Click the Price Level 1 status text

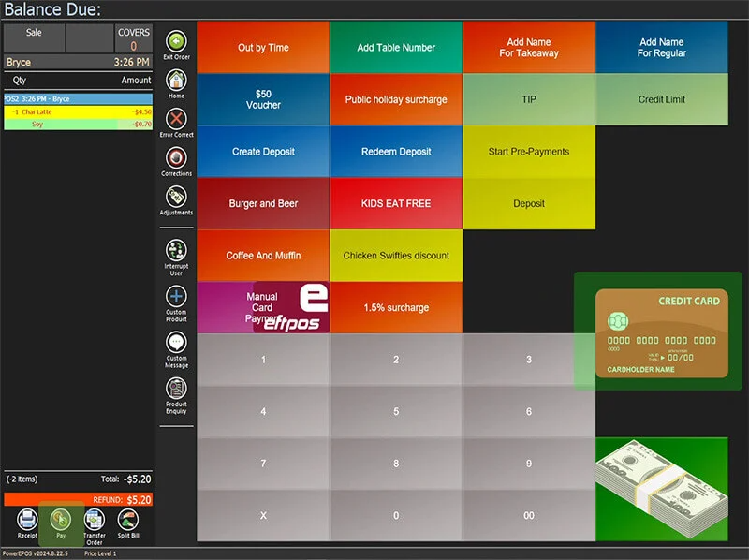[100, 553]
